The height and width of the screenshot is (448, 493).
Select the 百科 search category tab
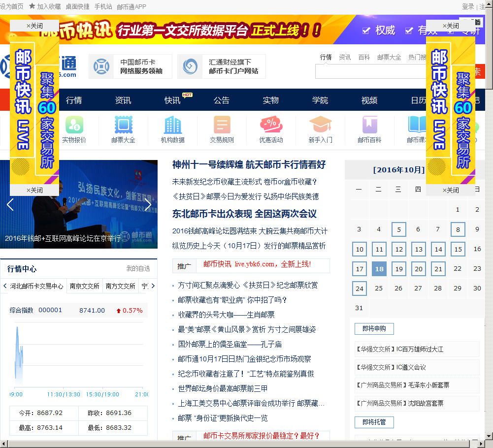364,57
